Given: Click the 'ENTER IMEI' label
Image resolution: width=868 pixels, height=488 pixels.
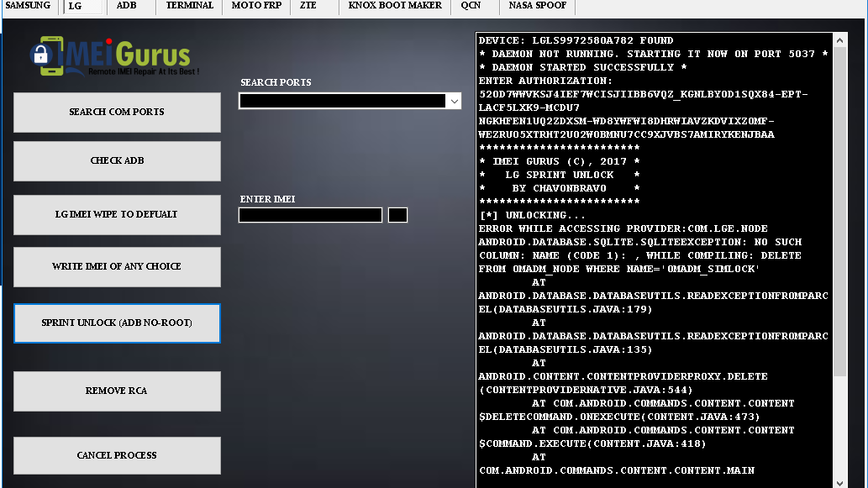Looking at the screenshot, I should 267,199.
